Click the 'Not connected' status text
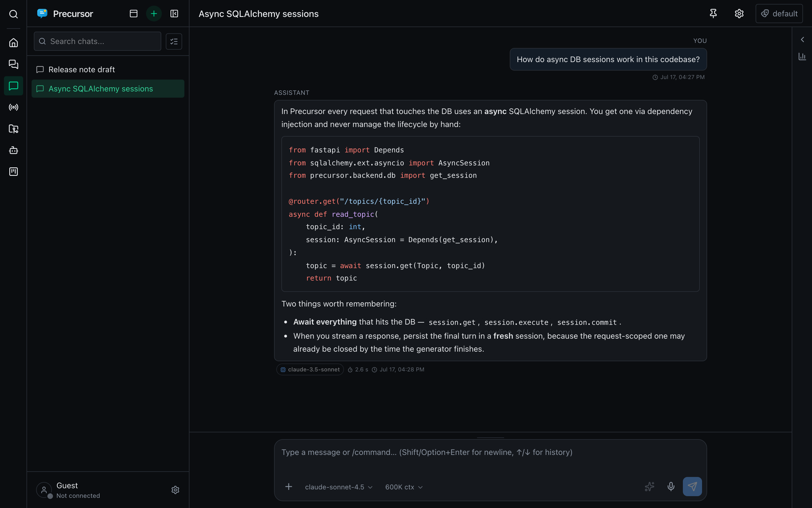This screenshot has width=812, height=508. click(x=78, y=496)
